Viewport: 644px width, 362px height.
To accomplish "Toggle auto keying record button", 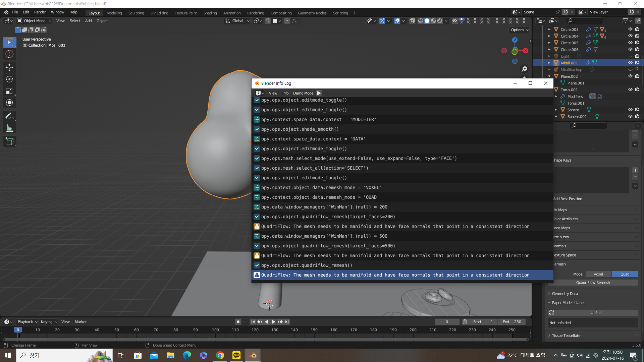I will click(238, 322).
